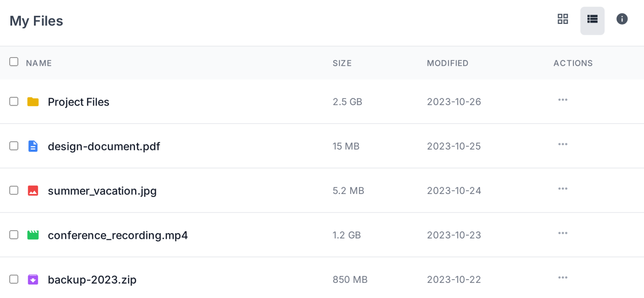
Task: Switch to list view
Action: [592, 19]
